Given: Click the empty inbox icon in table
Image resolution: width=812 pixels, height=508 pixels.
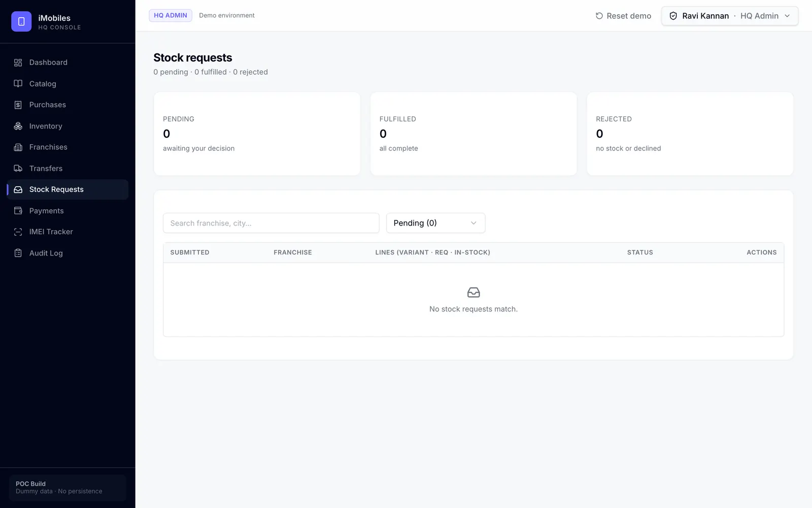Looking at the screenshot, I should 473,293.
